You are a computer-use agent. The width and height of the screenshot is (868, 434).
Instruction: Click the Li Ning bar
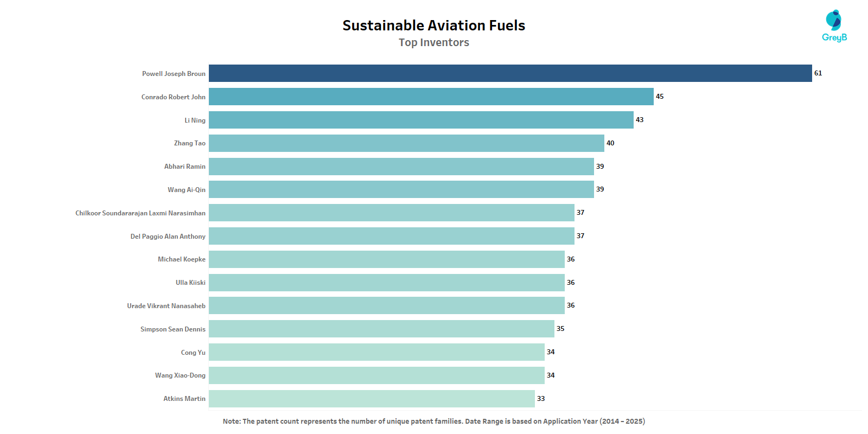tap(421, 120)
